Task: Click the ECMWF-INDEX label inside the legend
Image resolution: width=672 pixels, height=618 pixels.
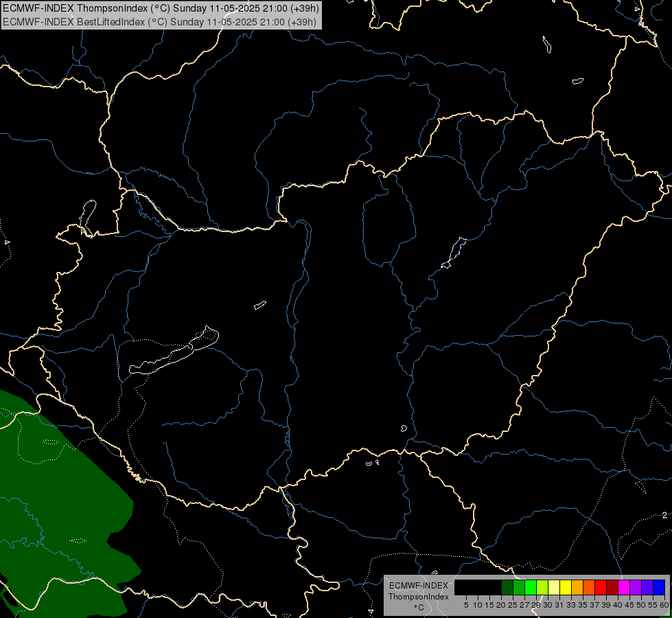Action: coord(419,586)
